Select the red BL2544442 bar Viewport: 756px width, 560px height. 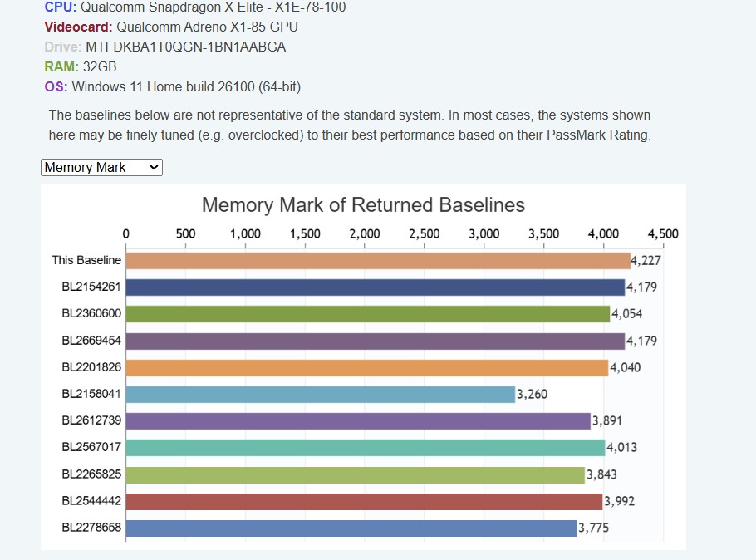click(364, 501)
